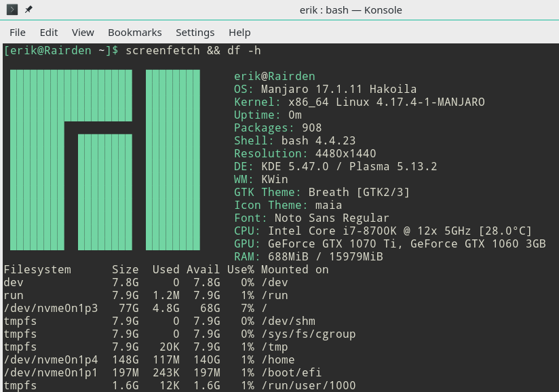Click the '12K' used value
This screenshot has width=559, height=392.
(170, 385)
